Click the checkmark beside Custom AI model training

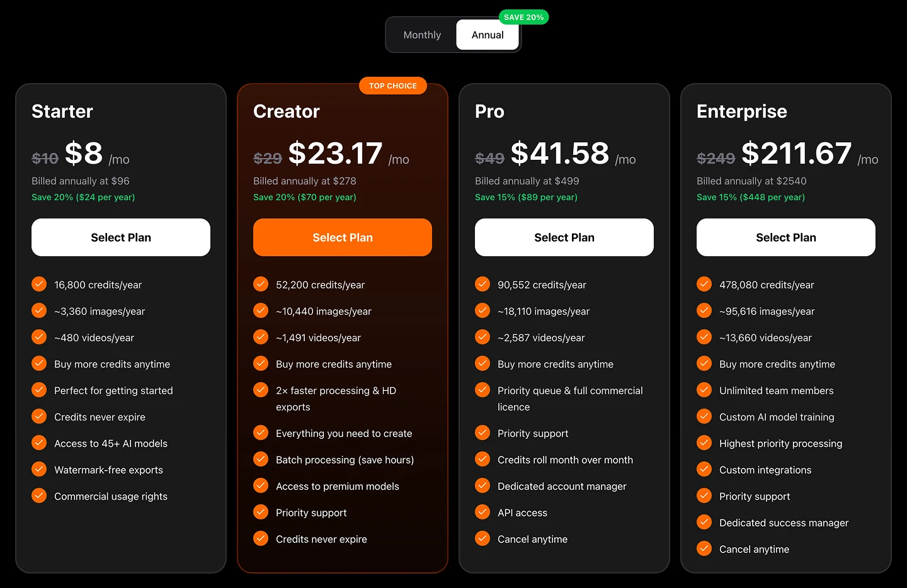[x=704, y=416]
